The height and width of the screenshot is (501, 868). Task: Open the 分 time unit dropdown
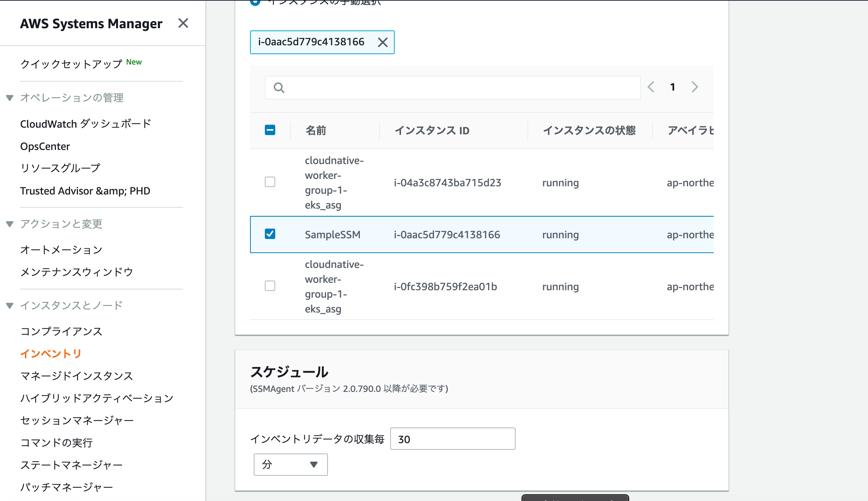(x=290, y=464)
